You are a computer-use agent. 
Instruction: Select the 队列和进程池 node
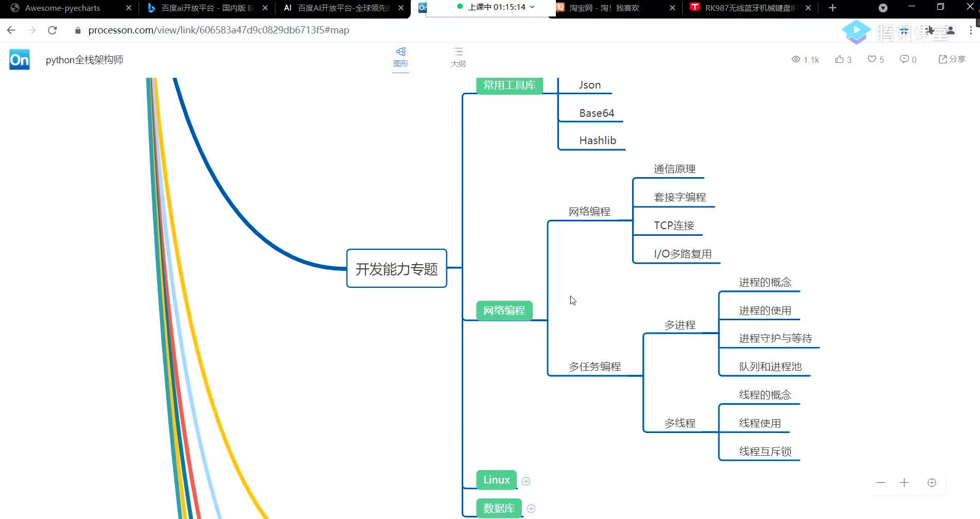[770, 367]
